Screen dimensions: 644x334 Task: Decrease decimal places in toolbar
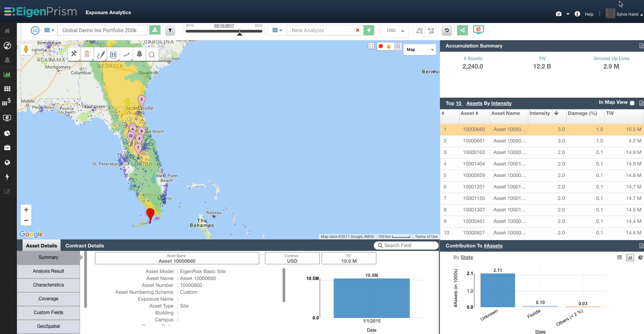point(420,30)
